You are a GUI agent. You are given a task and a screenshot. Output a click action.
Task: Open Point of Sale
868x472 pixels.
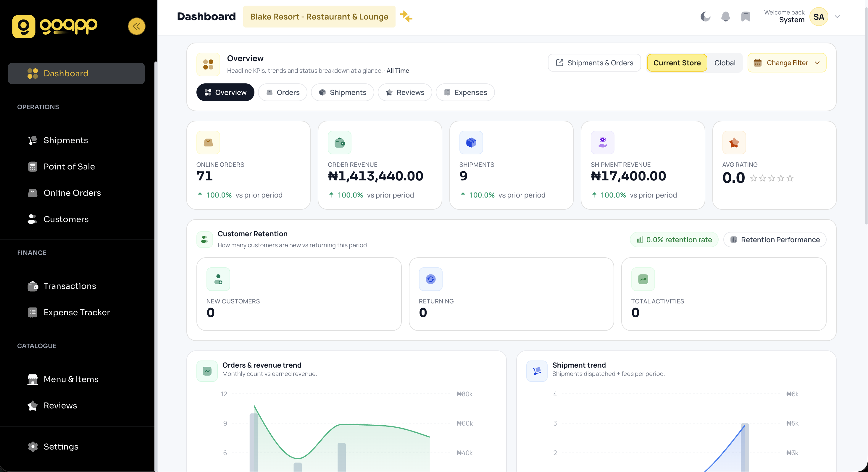point(76,167)
